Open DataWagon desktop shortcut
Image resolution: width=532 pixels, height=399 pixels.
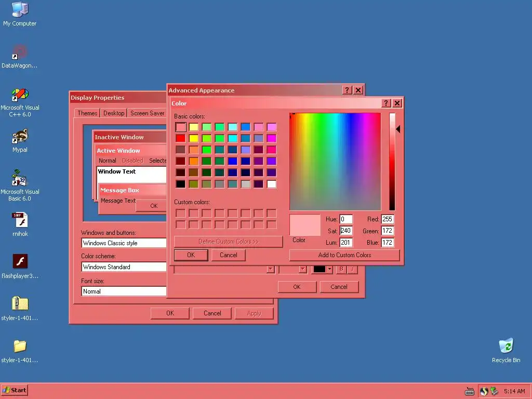pyautogui.click(x=20, y=52)
